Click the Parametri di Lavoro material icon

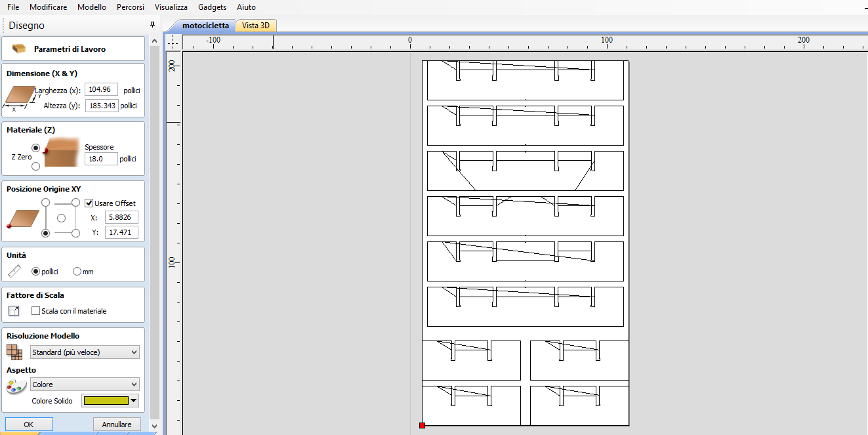click(x=20, y=49)
